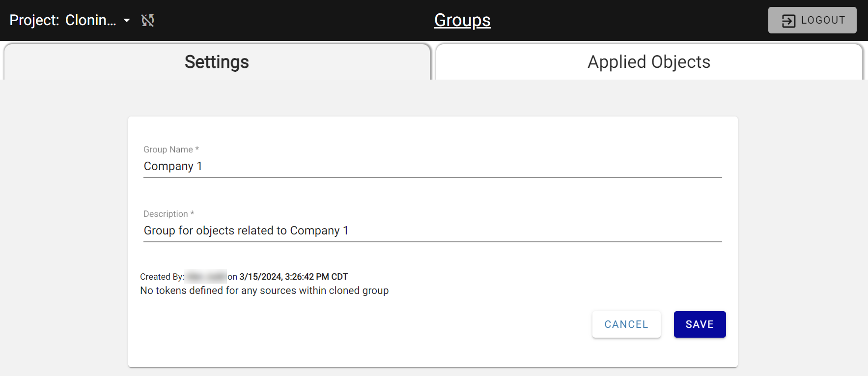
Task: Click the Group Name field label
Action: tap(168, 149)
